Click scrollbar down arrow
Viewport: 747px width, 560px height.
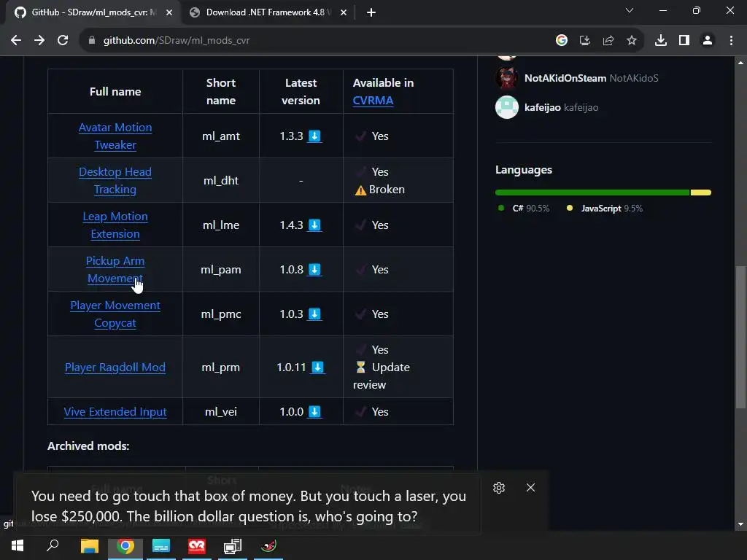tap(741, 525)
